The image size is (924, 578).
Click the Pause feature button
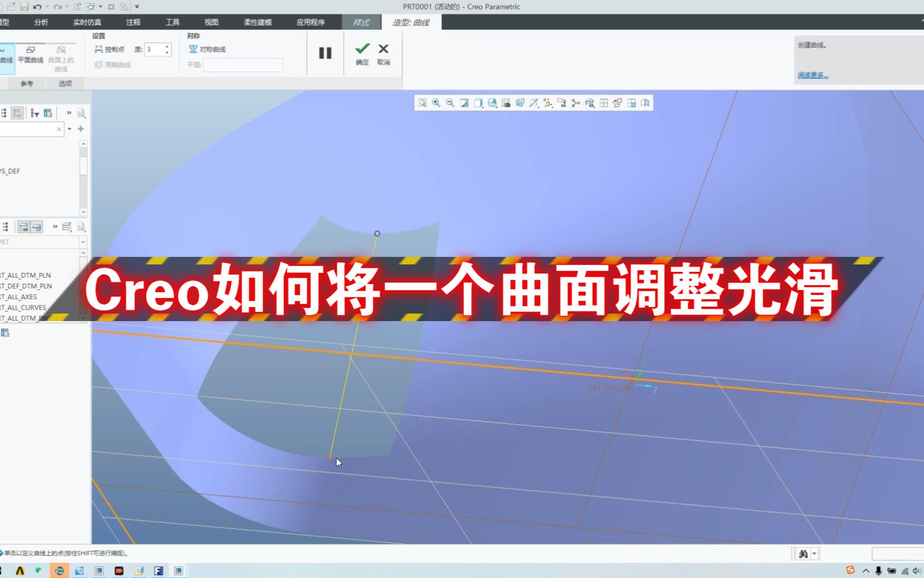pyautogui.click(x=325, y=53)
